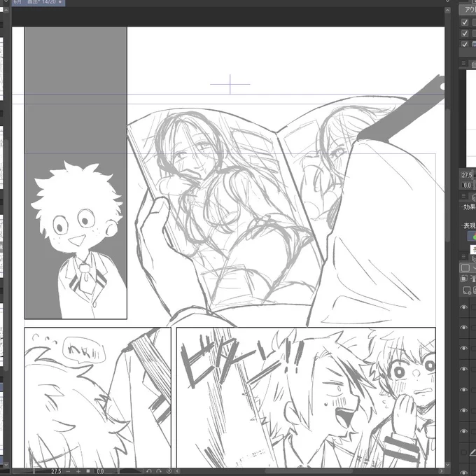Select the Navigator palette tab icon
476x476 pixels.
click(x=474, y=64)
